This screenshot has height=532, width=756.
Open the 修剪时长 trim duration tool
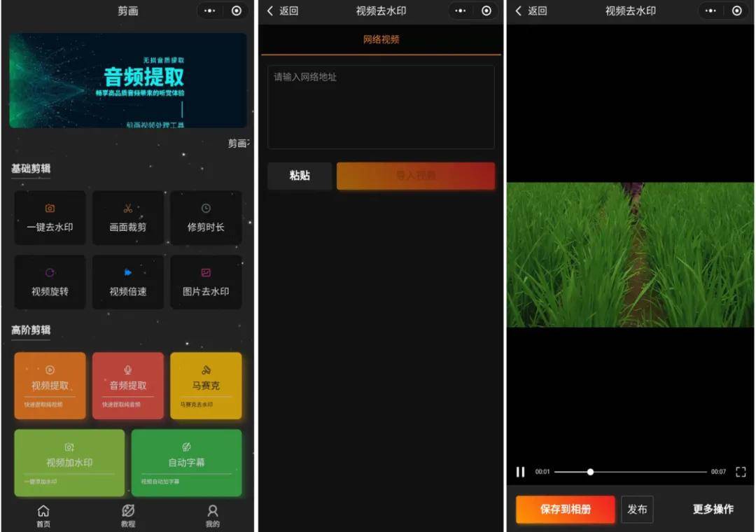[206, 218]
